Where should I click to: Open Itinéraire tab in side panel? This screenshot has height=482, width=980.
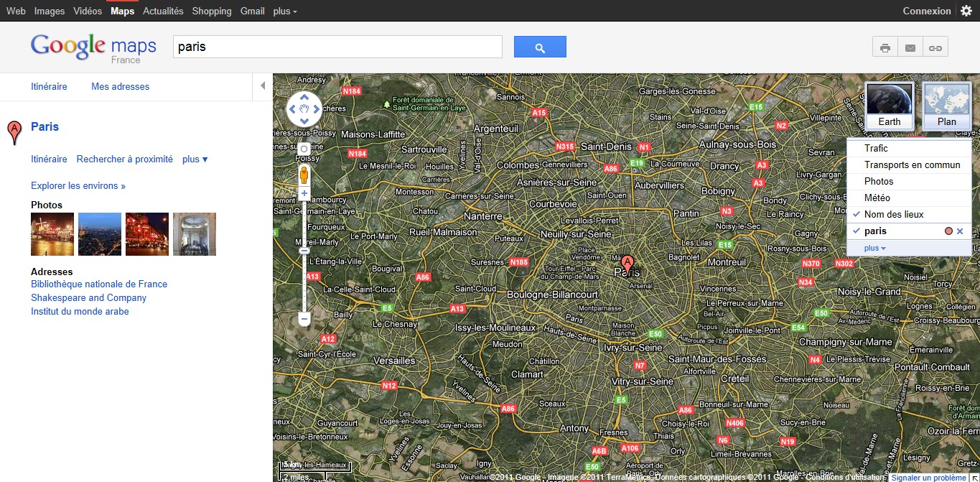pyautogui.click(x=49, y=86)
